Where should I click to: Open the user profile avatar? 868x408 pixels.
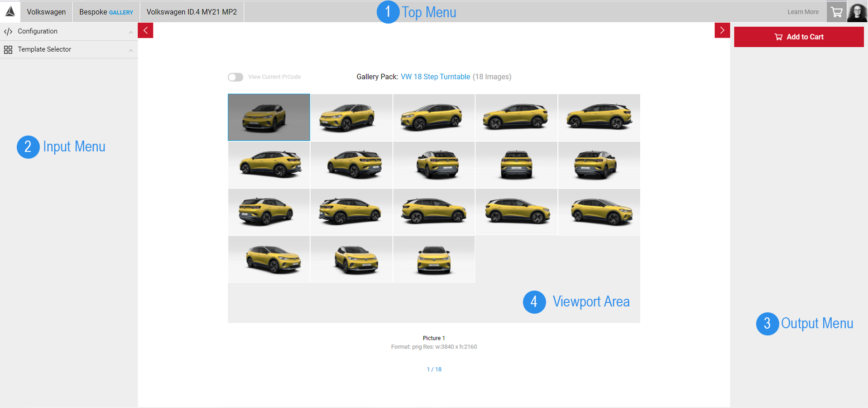(857, 12)
